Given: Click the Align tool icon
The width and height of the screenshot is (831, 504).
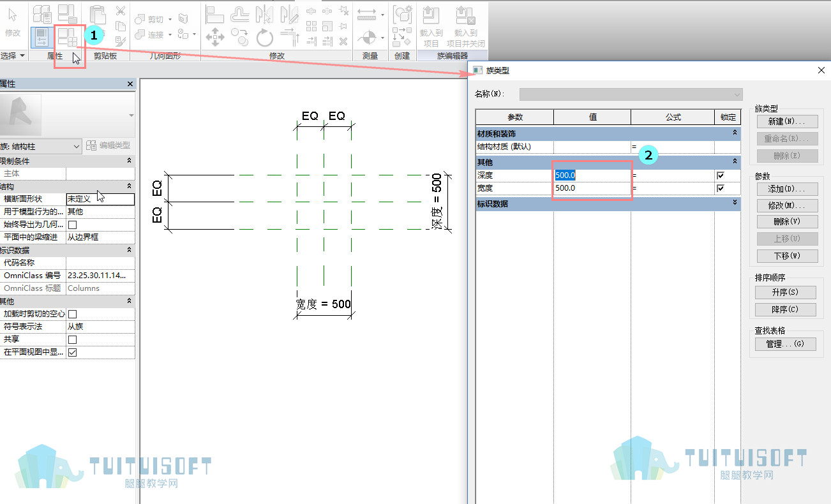Looking at the screenshot, I should tap(215, 13).
